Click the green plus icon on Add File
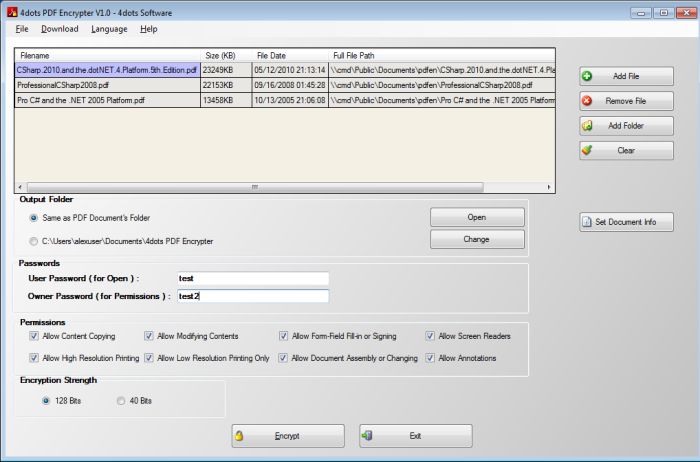Viewport: 700px width, 462px height. (587, 76)
